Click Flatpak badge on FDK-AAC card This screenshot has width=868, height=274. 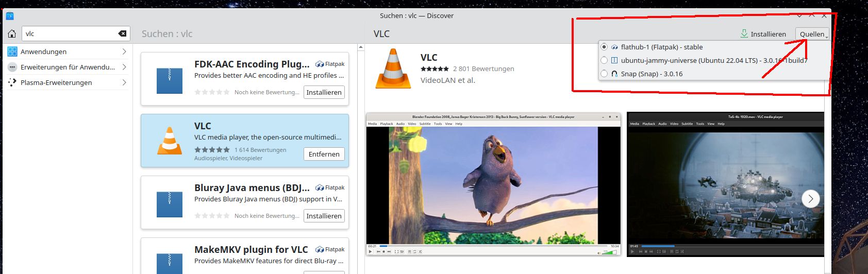(x=330, y=64)
